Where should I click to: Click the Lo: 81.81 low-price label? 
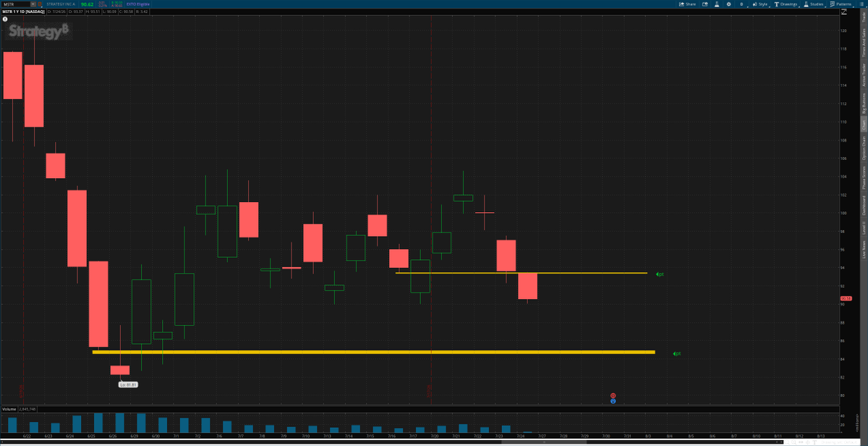(x=128, y=384)
